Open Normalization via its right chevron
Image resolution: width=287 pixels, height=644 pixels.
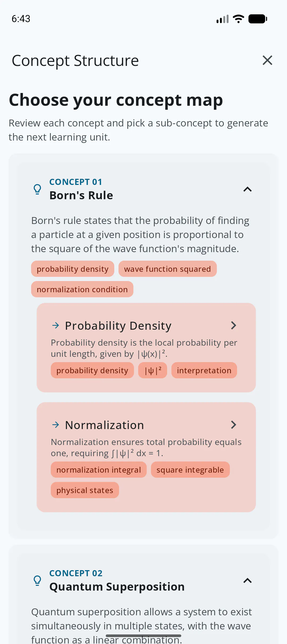pyautogui.click(x=234, y=425)
